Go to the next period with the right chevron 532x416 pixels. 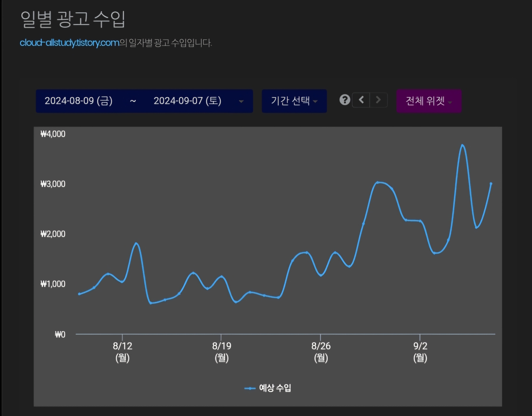[x=378, y=100]
